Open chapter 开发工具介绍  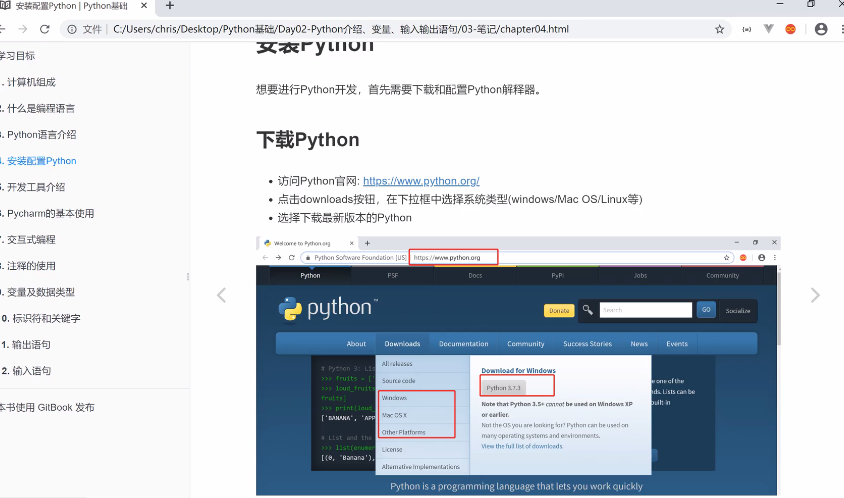point(33,187)
